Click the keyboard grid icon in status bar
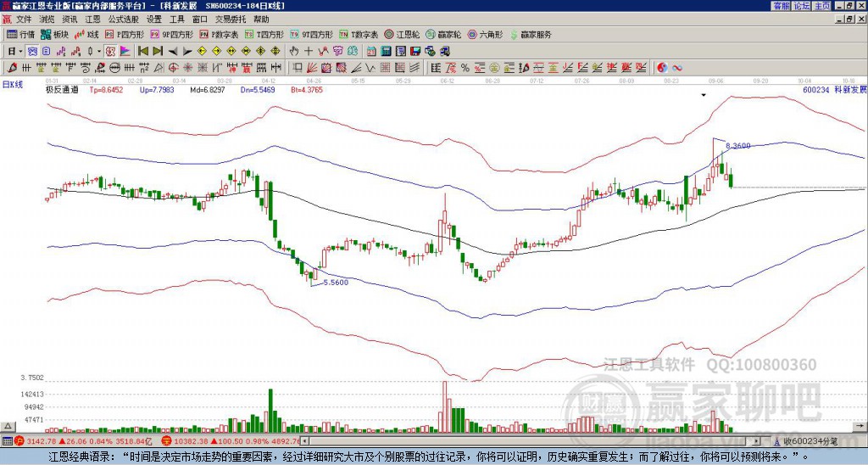The width and height of the screenshot is (868, 465). (x=7, y=441)
